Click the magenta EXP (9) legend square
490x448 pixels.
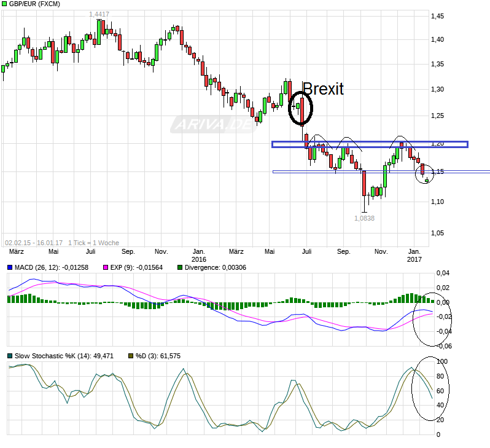pos(106,267)
